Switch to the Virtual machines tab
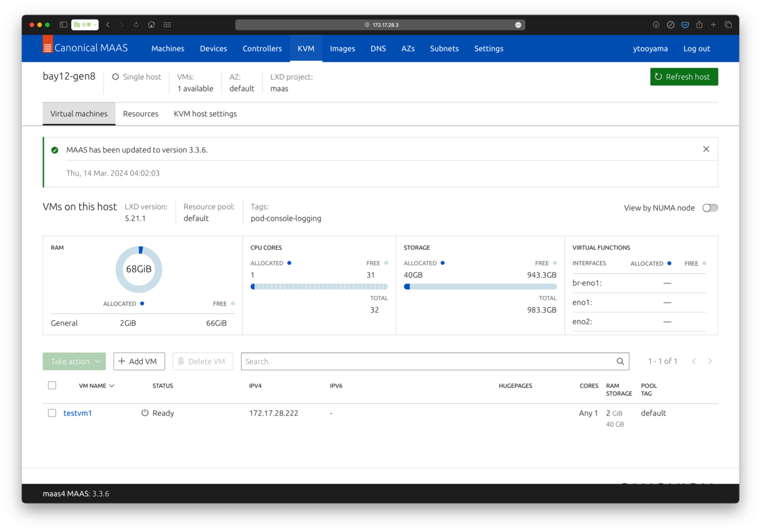This screenshot has width=761, height=532. click(x=79, y=114)
